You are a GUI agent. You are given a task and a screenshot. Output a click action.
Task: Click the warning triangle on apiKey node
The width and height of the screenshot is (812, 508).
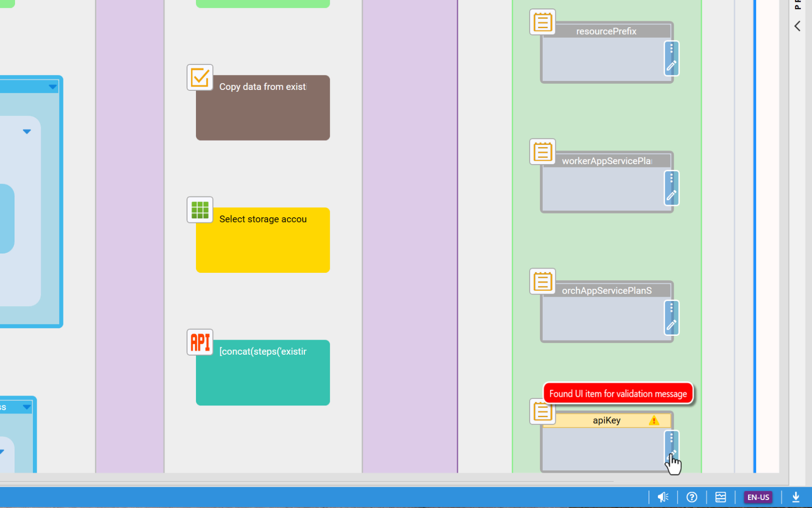[x=654, y=421]
